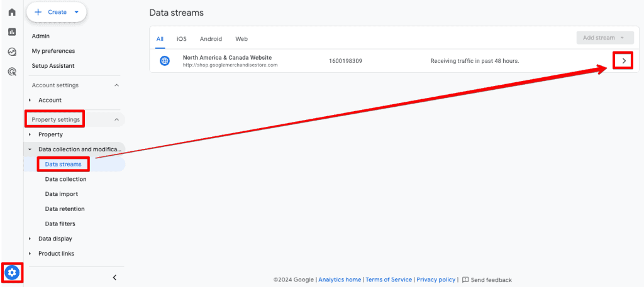Select the All tab
Image resolution: width=644 pixels, height=287 pixels.
pos(160,39)
